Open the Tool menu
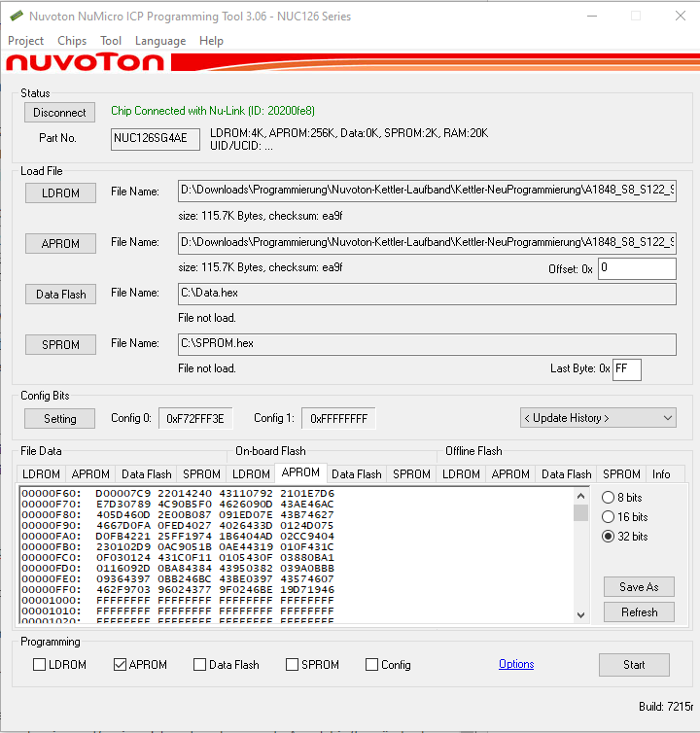The width and height of the screenshot is (700, 733). pos(111,41)
